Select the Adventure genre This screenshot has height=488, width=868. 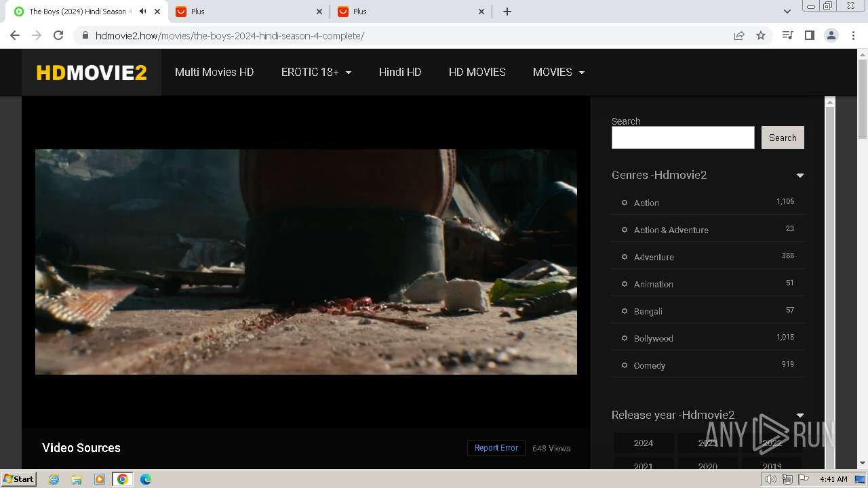coord(654,257)
